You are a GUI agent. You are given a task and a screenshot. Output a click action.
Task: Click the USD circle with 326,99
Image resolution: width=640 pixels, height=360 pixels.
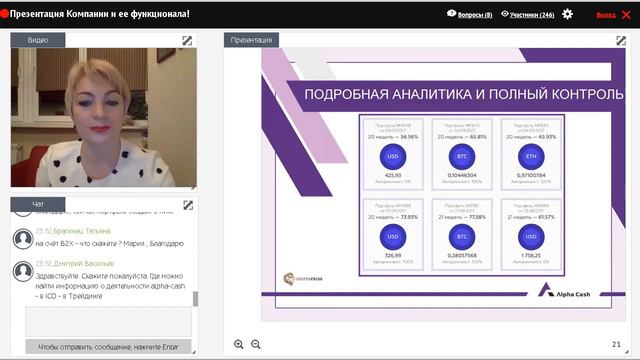pyautogui.click(x=393, y=237)
